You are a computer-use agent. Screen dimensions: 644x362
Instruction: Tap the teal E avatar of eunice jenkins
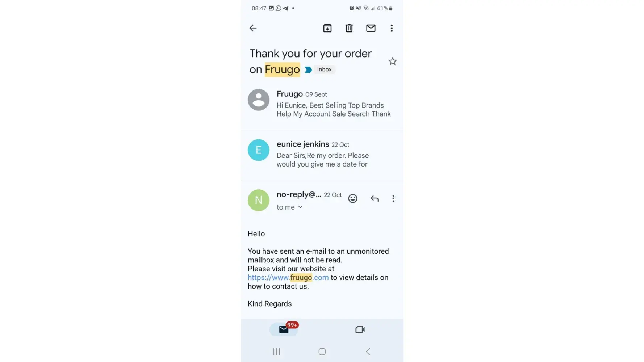click(x=259, y=150)
